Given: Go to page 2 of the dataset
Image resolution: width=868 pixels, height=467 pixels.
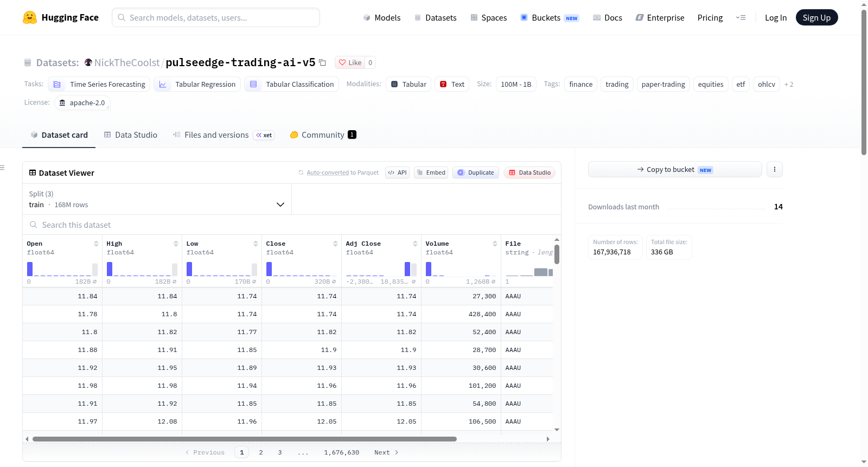Looking at the screenshot, I should [x=261, y=452].
